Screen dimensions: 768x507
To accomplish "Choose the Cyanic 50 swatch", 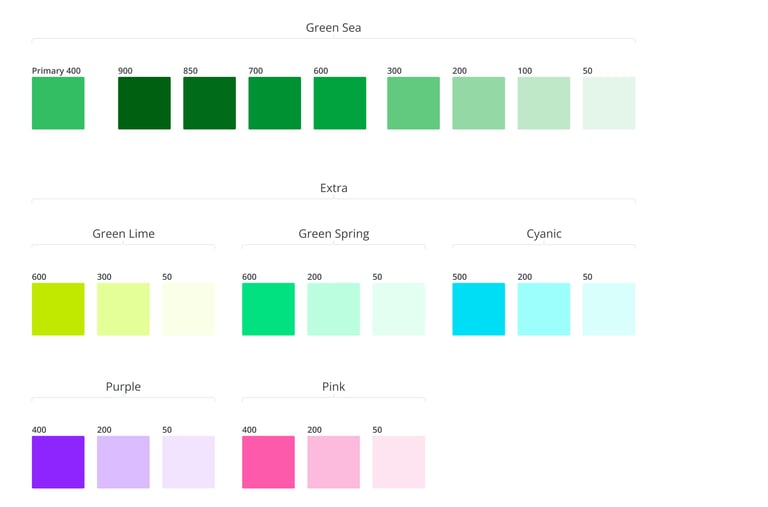I will click(x=609, y=309).
